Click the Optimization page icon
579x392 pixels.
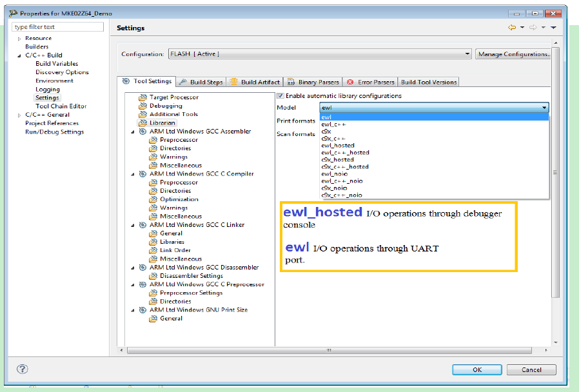153,199
